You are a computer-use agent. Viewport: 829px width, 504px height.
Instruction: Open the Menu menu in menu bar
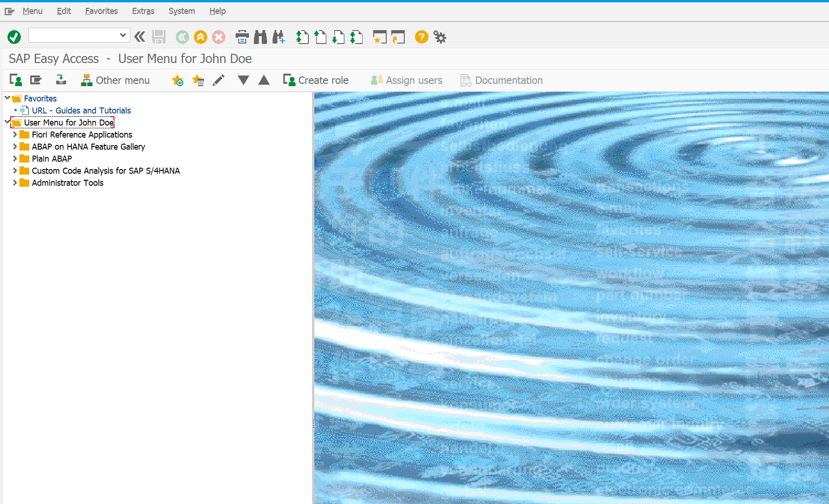coord(32,11)
